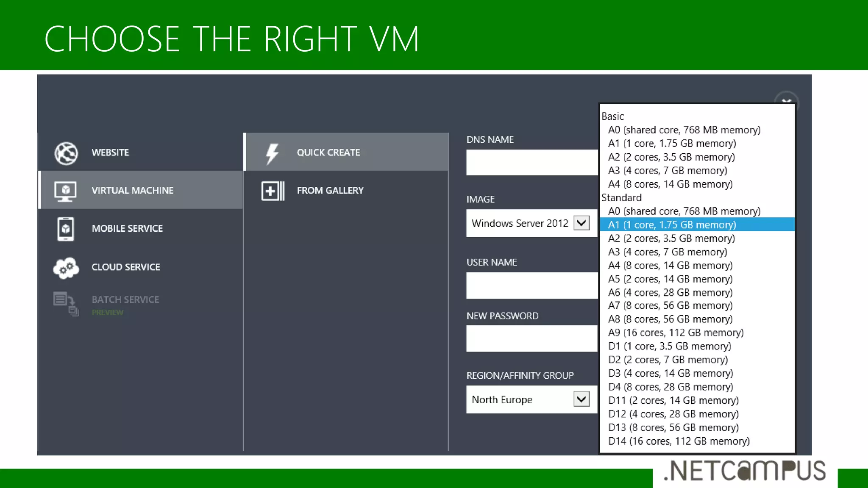Select D4 8 cores 28 GB memory
Image resolution: width=868 pixels, height=488 pixels.
697,387
